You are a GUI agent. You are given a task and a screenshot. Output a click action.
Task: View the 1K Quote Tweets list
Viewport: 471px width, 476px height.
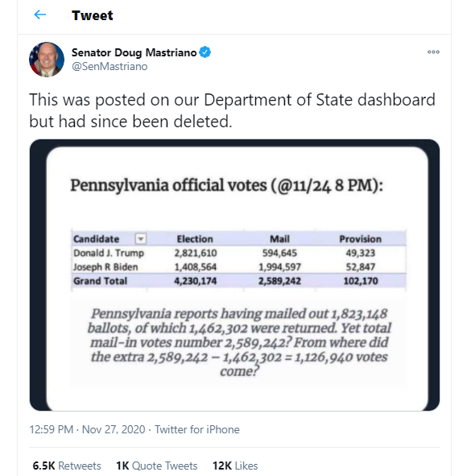coord(156,466)
